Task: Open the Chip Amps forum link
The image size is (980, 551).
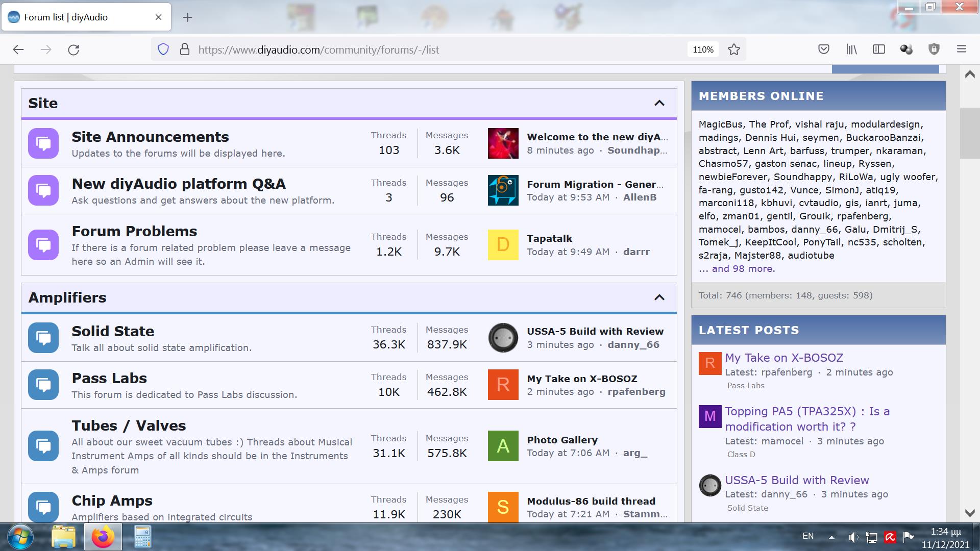Action: [112, 500]
